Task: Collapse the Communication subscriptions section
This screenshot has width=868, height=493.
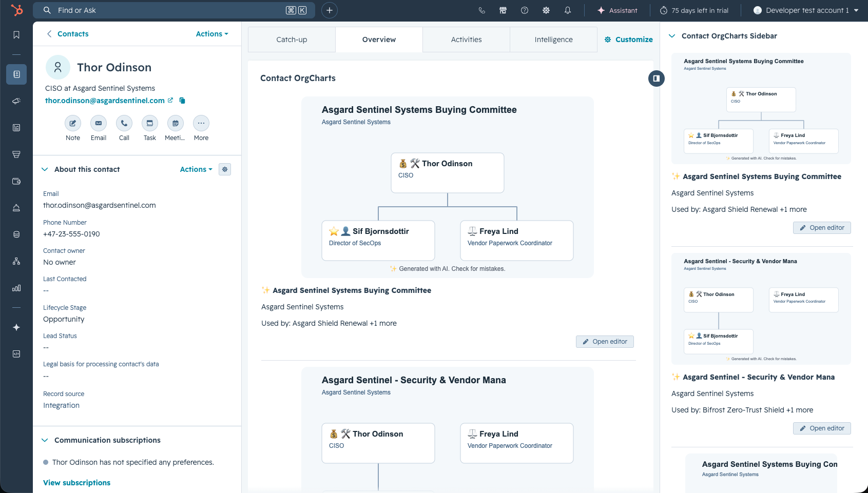Action: 45,440
